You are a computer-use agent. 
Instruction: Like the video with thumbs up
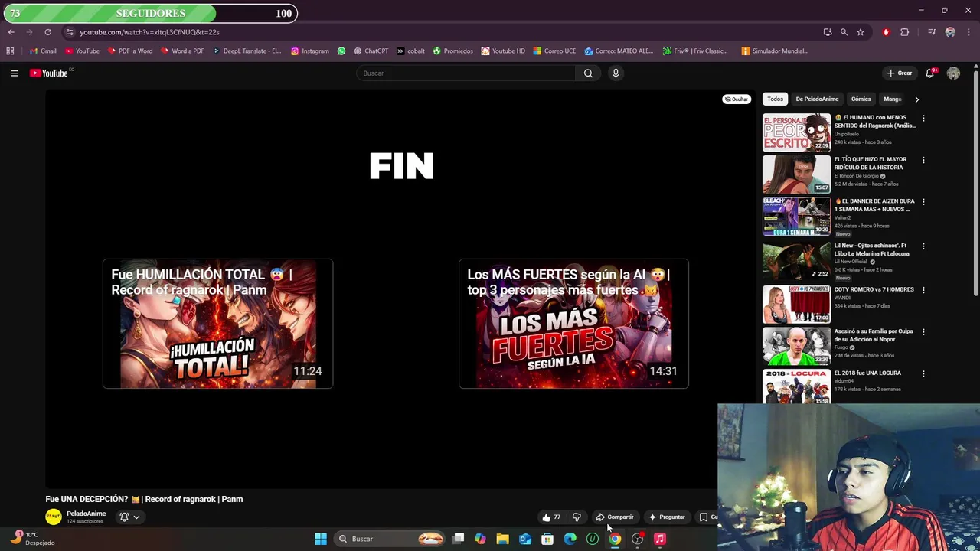click(x=551, y=517)
